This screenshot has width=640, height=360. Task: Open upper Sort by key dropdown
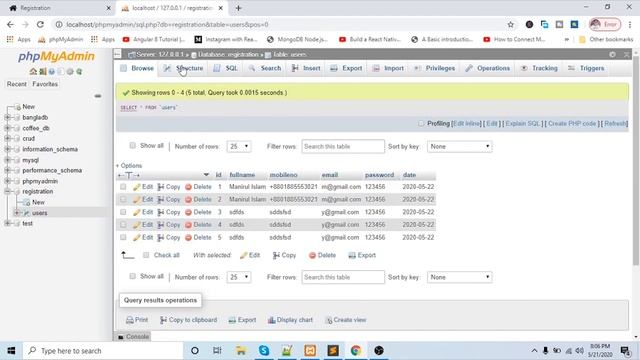(460, 147)
